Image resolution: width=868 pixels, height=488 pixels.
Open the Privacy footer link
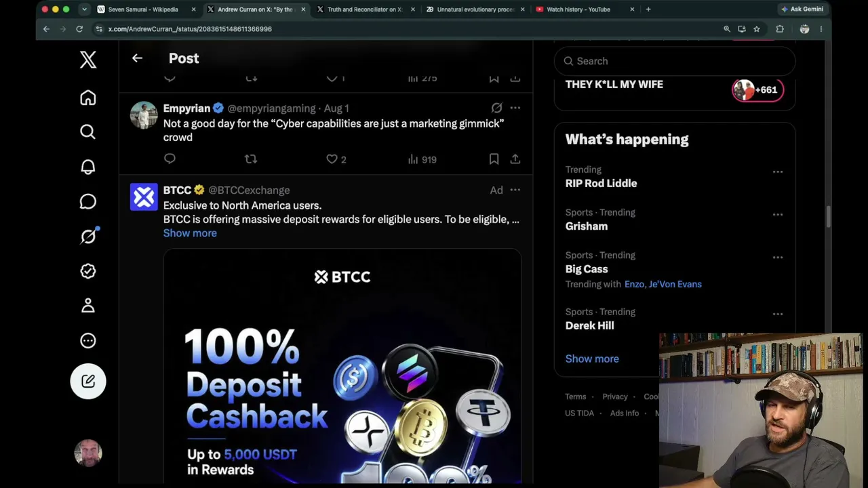[x=615, y=396]
